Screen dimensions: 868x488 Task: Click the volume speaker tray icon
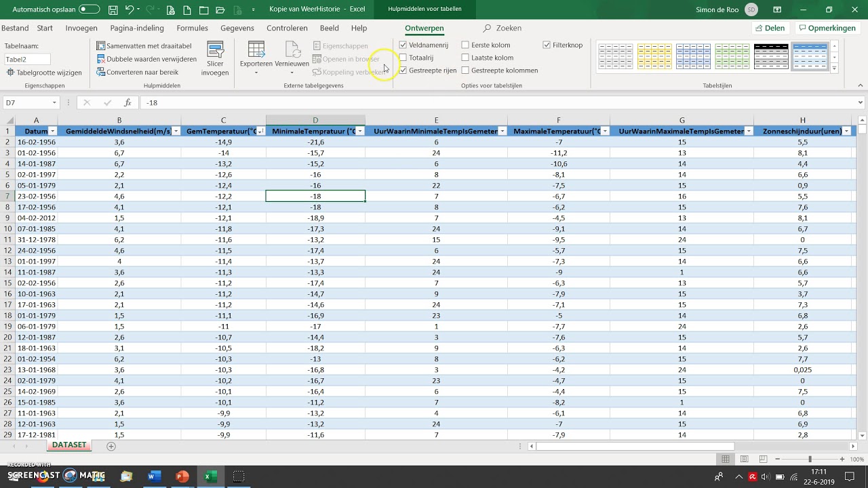pyautogui.click(x=765, y=476)
